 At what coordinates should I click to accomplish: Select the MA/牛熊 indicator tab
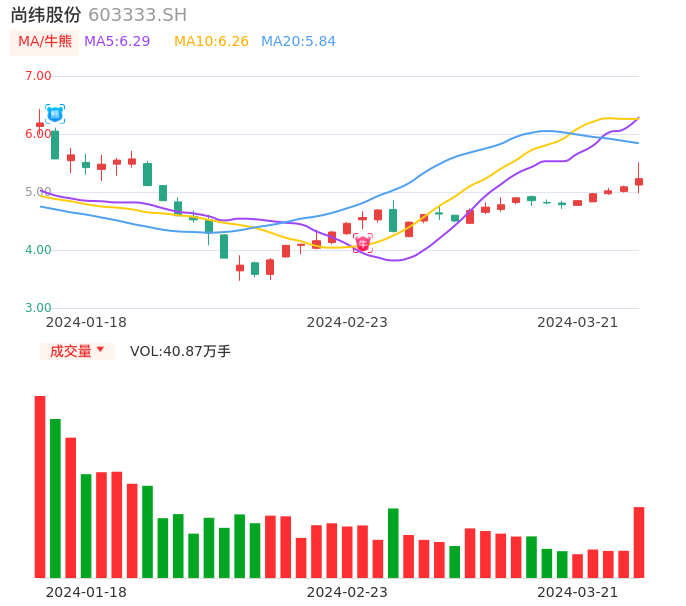click(x=45, y=42)
